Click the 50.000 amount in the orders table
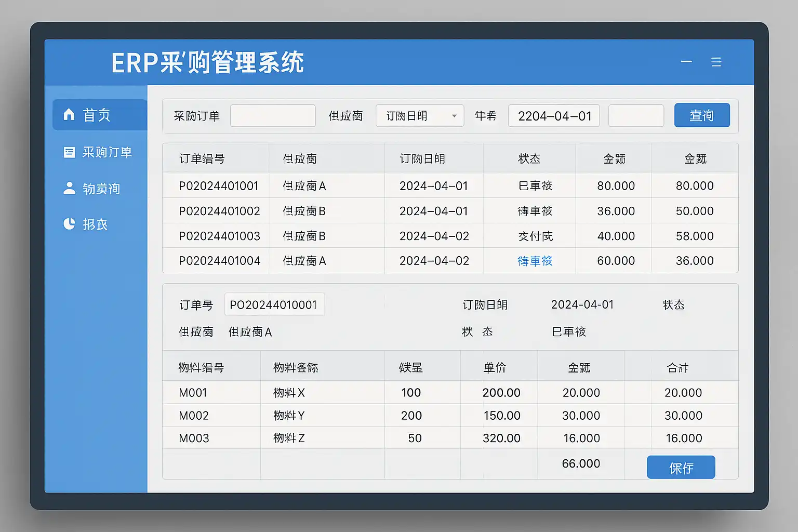 click(695, 211)
